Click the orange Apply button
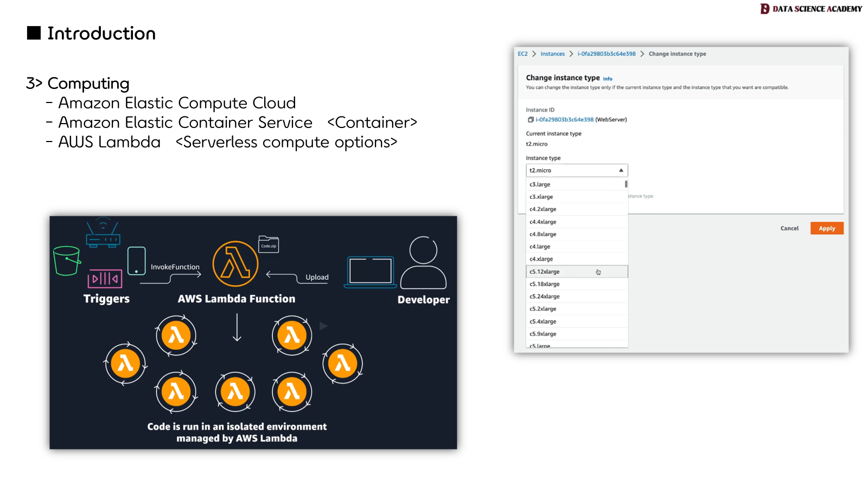Viewport: 868px width, 488px height. (827, 228)
